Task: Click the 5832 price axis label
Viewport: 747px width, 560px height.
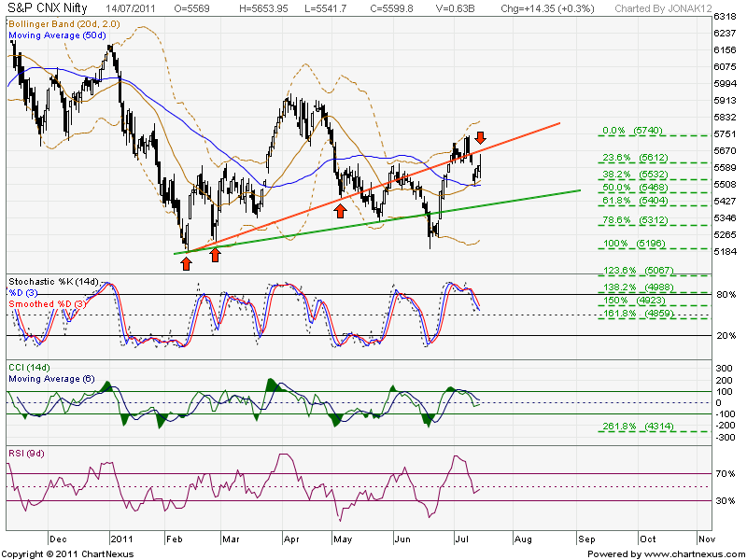Action: pos(725,118)
